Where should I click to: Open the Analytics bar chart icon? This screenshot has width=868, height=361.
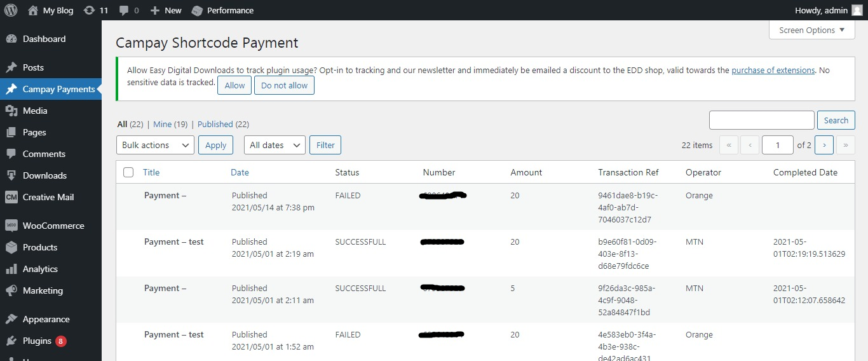coord(11,269)
